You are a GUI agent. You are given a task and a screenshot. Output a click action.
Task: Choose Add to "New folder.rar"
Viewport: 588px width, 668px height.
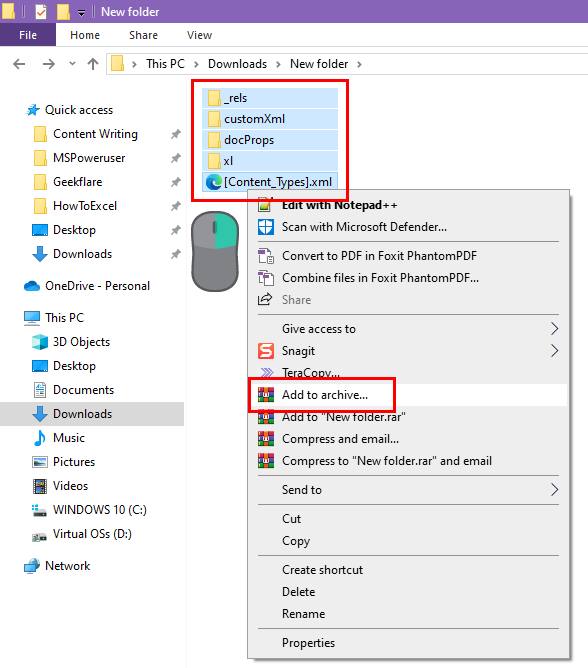point(343,417)
